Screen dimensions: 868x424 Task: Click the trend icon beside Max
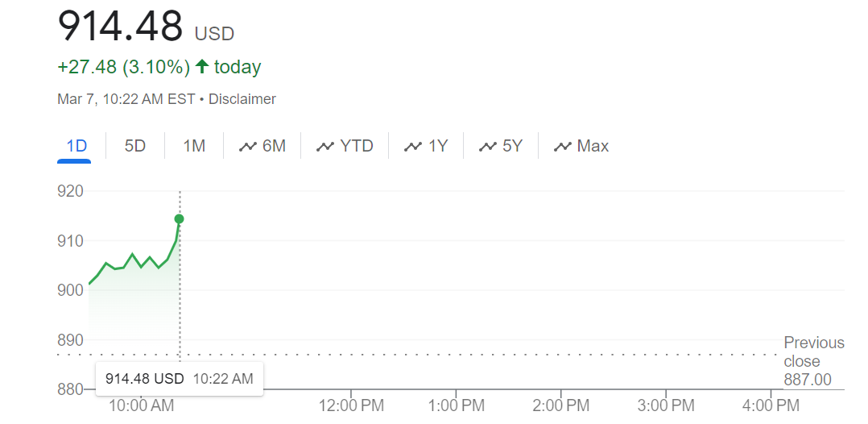point(562,146)
